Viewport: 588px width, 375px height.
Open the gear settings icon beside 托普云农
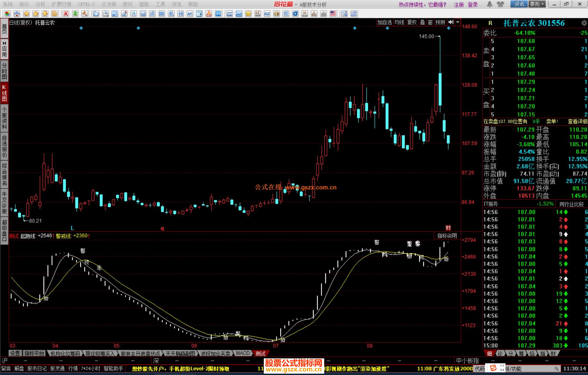tap(584, 23)
